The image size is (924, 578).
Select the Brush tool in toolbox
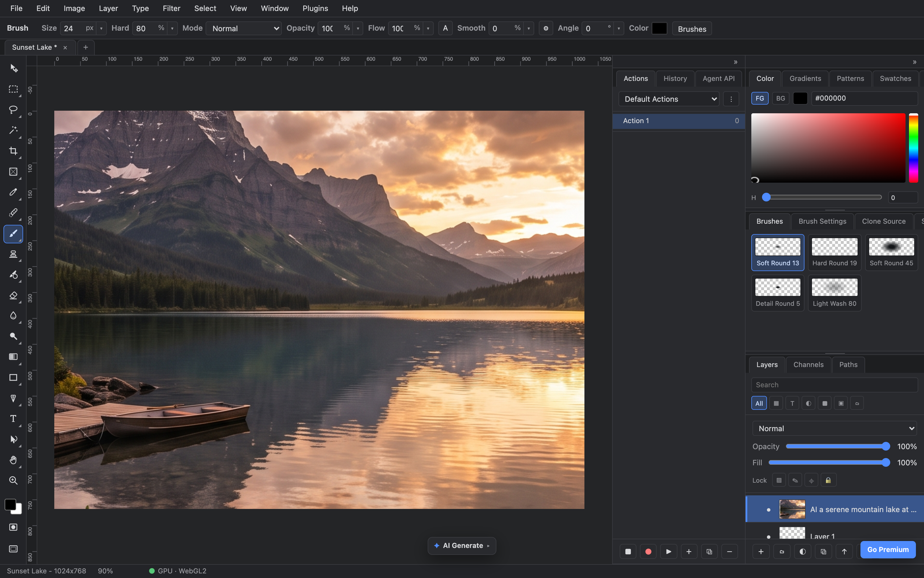point(13,234)
